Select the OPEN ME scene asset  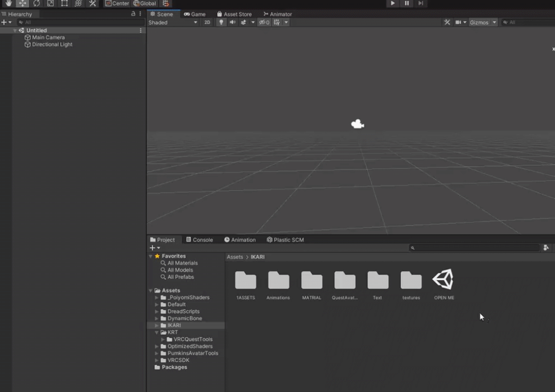444,284
